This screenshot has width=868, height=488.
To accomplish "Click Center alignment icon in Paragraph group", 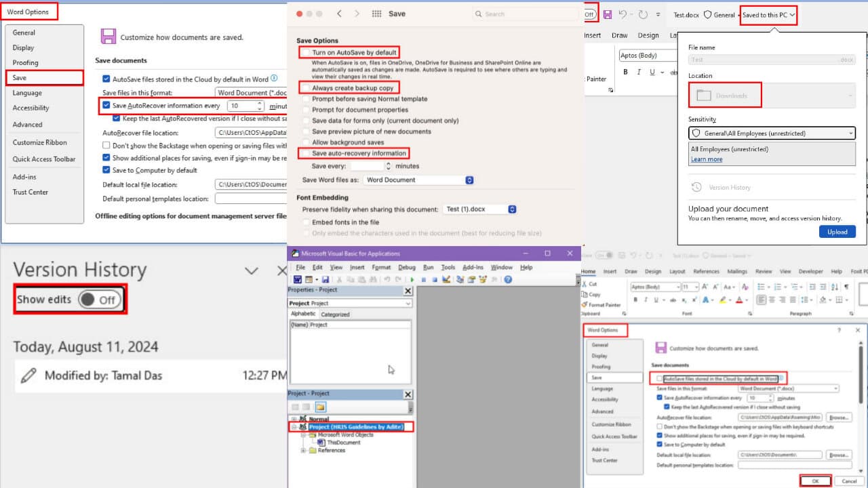I will tap(772, 300).
